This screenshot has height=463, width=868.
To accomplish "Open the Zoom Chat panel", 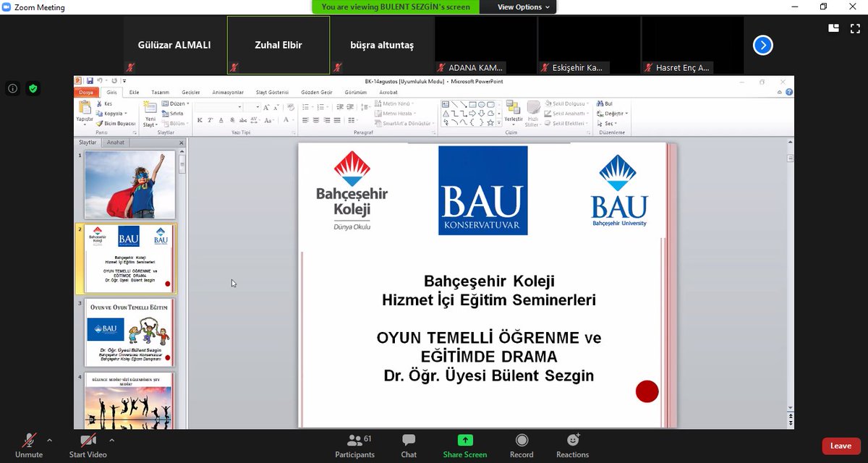I will [x=408, y=447].
